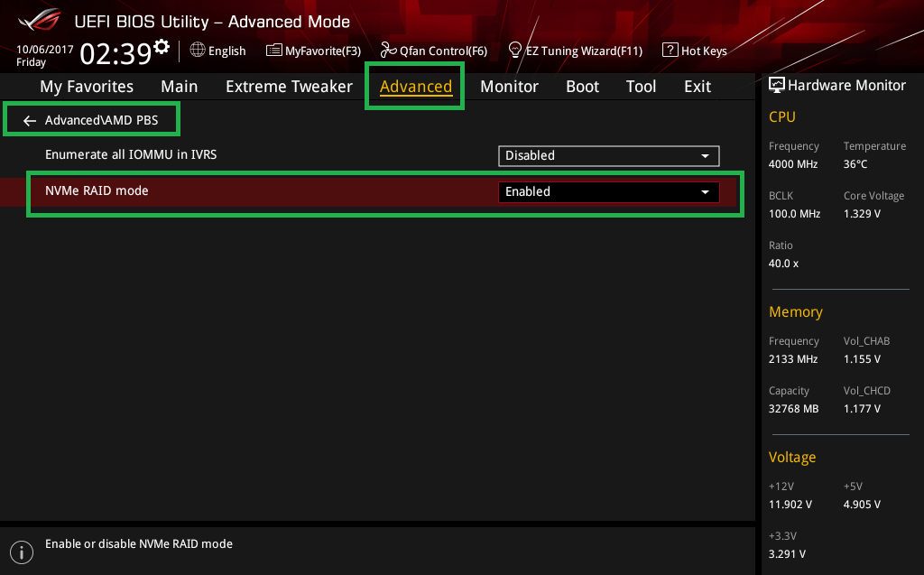
Task: Click the info icon in help bar
Action: (x=22, y=552)
